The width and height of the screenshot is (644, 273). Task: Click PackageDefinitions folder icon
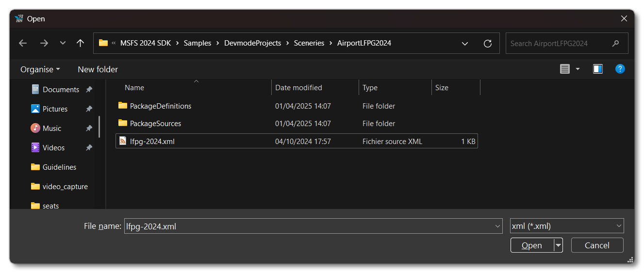pyautogui.click(x=123, y=106)
